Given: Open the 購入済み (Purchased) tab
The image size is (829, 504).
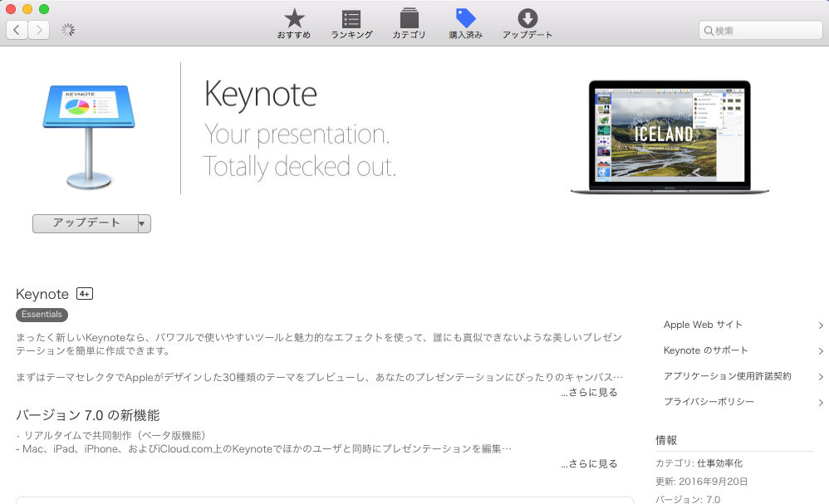Looking at the screenshot, I should tap(466, 24).
